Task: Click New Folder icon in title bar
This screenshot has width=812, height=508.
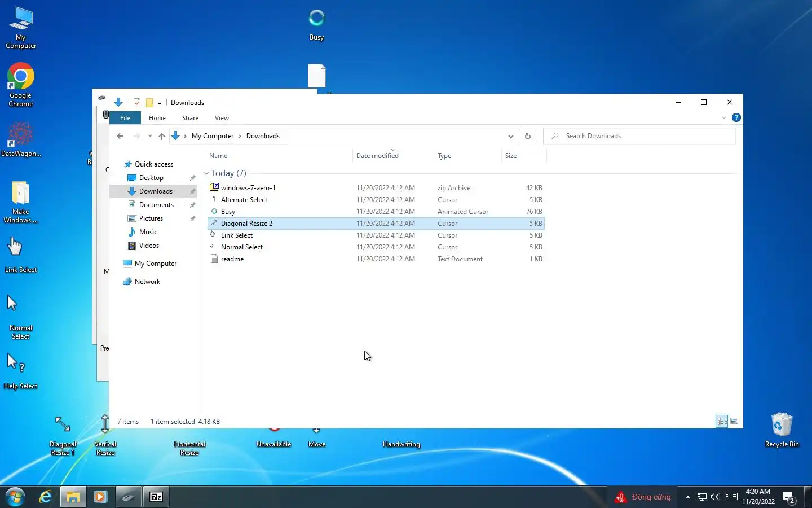Action: 149,103
